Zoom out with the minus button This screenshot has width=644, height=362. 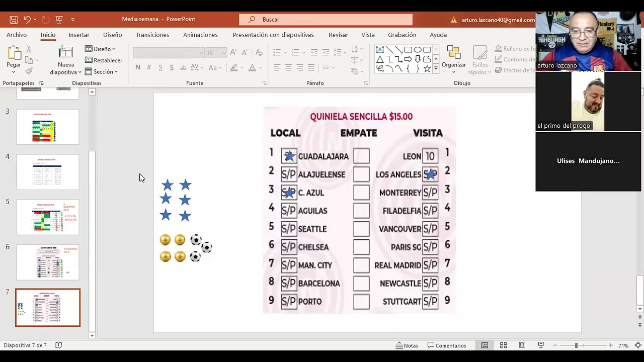tap(555, 345)
